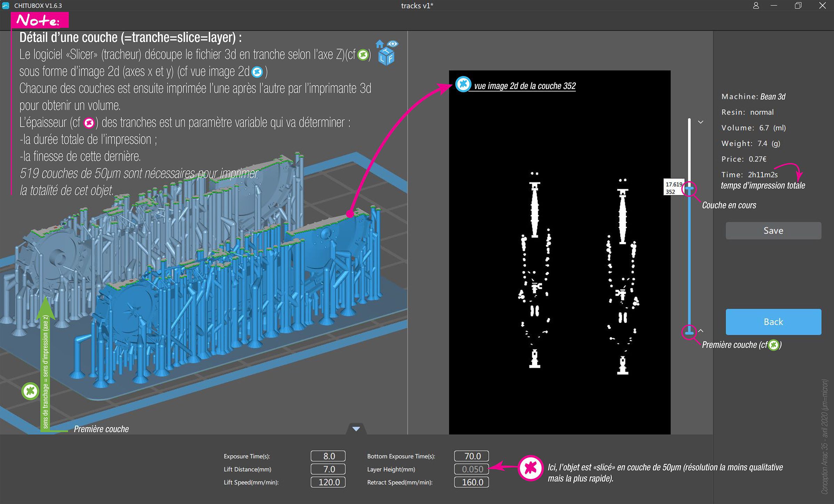Click the Save button
Viewport: 834px width, 504px height.
(773, 231)
